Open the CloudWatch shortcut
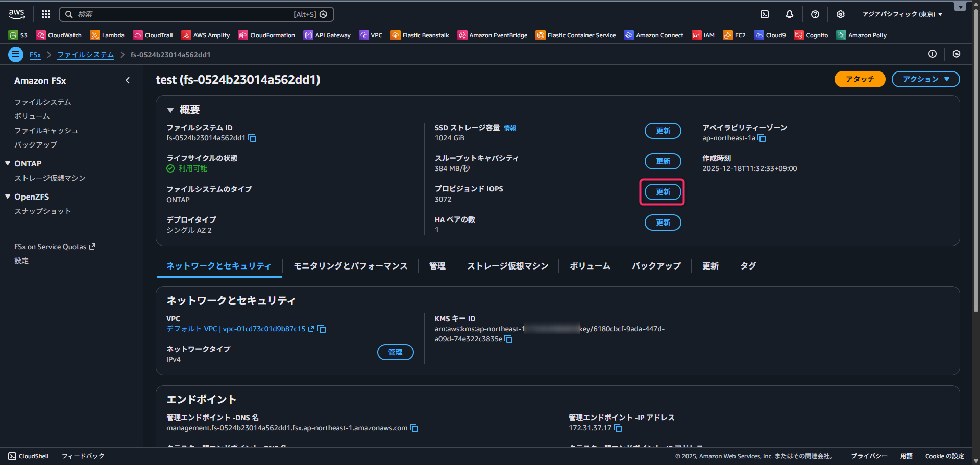The image size is (980, 465). pyautogui.click(x=59, y=35)
